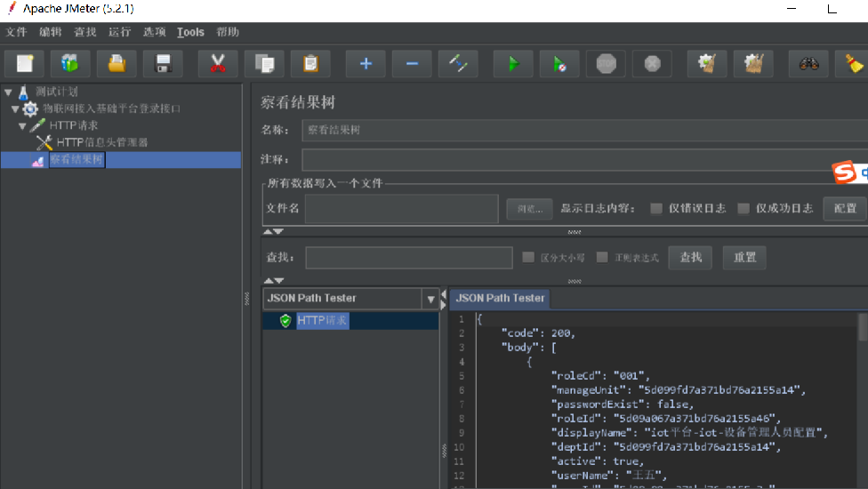Collapse the 物联网接入基础平台登录接口 thread group node
Screen dimensions: 868x489
15,109
